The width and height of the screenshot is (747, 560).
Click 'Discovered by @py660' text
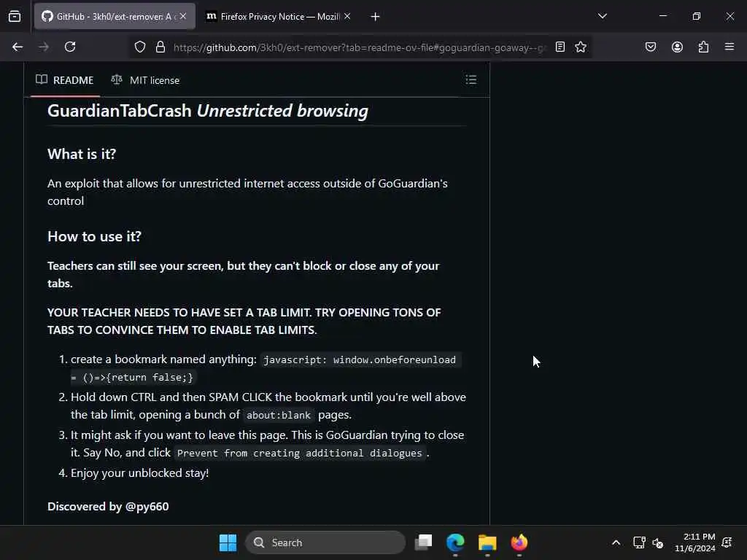108,506
